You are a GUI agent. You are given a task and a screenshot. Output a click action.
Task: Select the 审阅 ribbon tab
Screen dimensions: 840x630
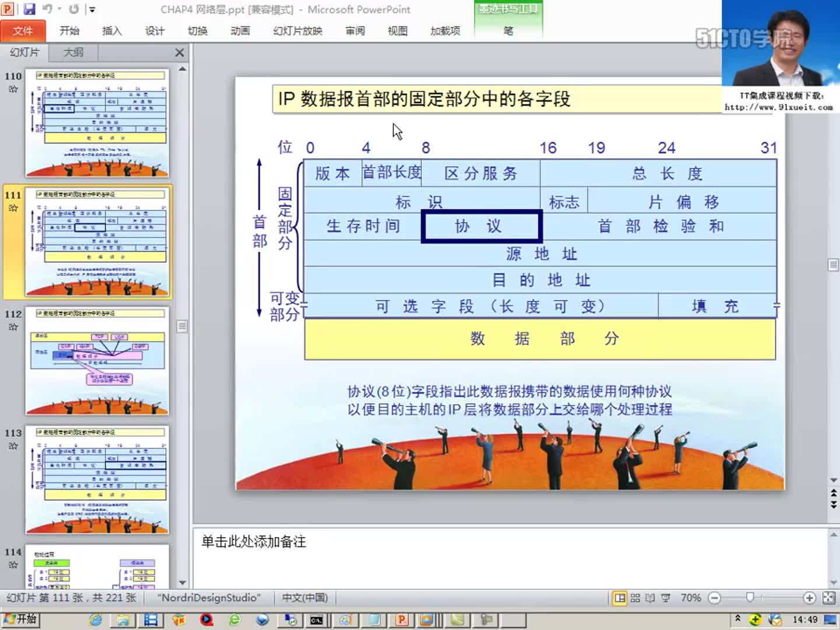tap(355, 31)
